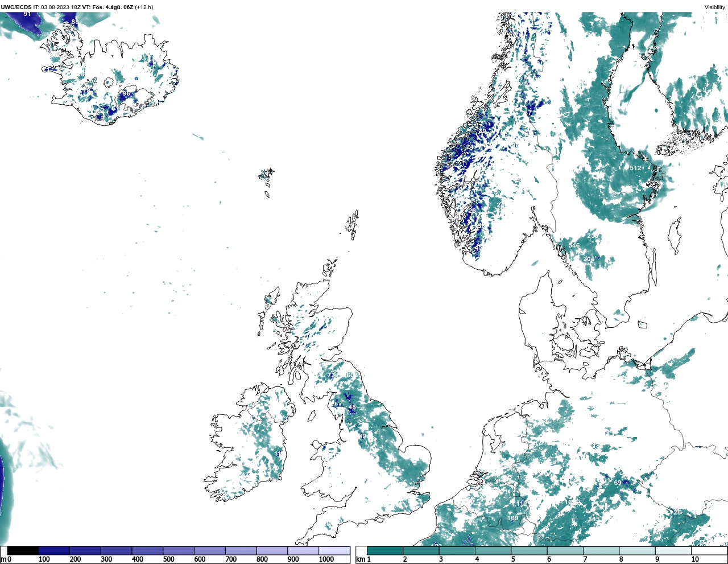
Task: Click the '128' value near Czech border
Action: tap(675, 512)
